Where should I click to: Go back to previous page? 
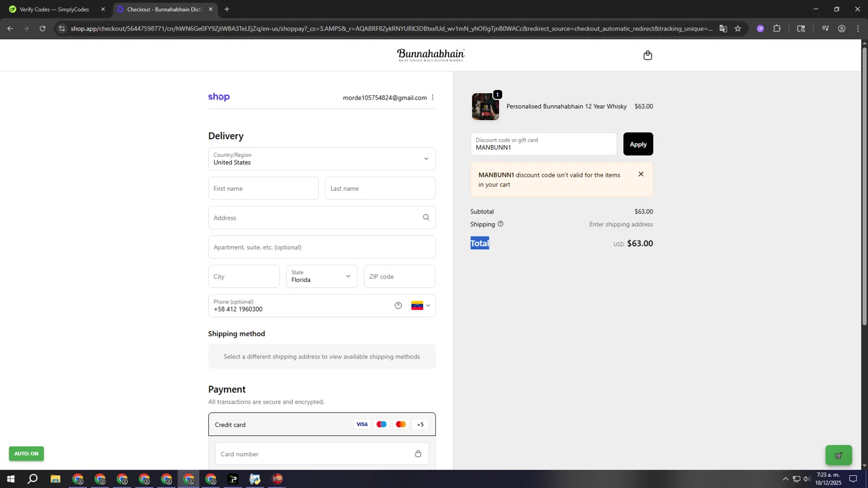click(10, 28)
